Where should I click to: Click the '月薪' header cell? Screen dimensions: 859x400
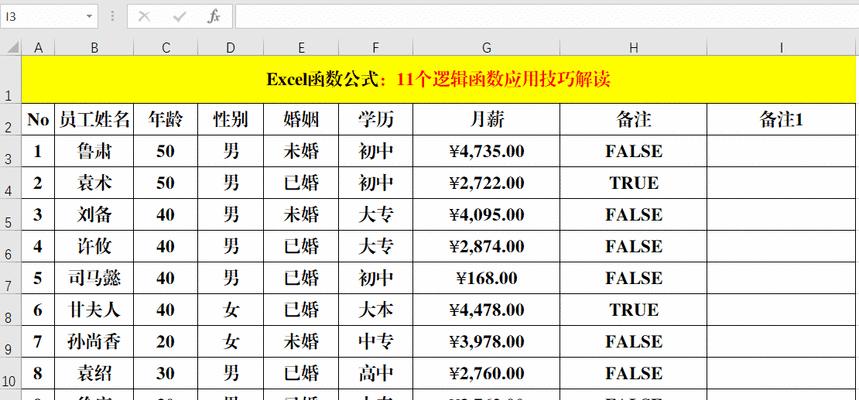pos(486,119)
